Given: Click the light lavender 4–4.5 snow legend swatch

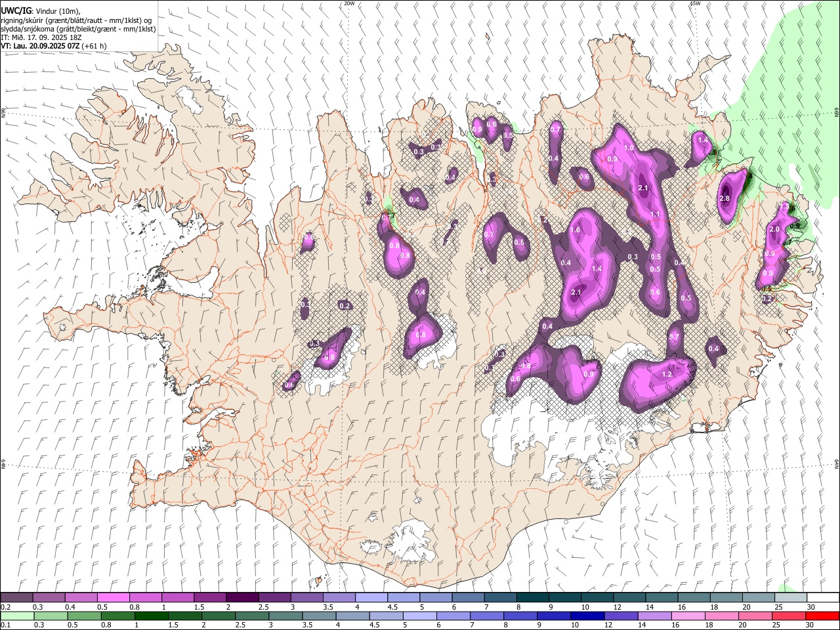Looking at the screenshot, I should click(x=371, y=597).
